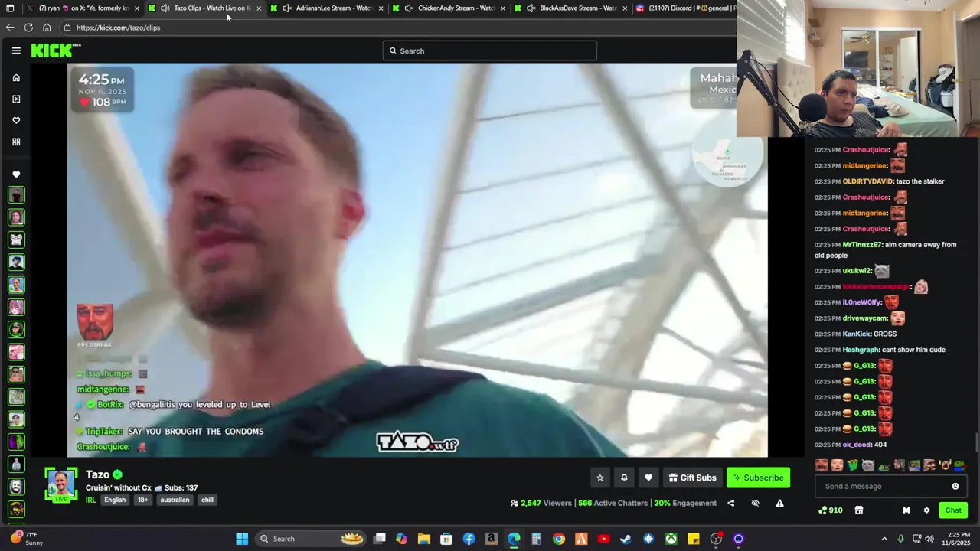
Task: Share the stream via share icon
Action: click(x=730, y=503)
